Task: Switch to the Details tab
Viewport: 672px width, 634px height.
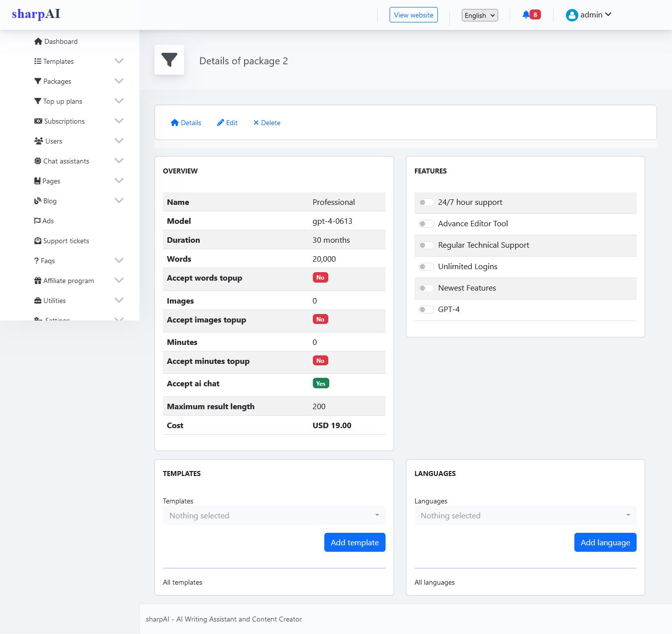Action: point(186,123)
